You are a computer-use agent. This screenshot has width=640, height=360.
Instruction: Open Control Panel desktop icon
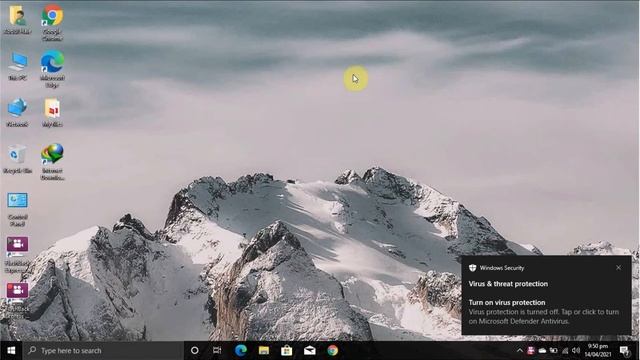[x=18, y=209]
